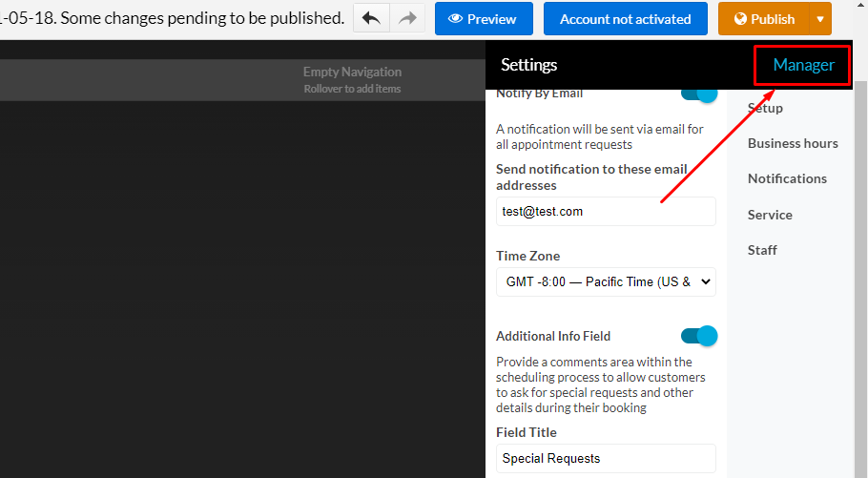This screenshot has width=868, height=478.
Task: Click the Settings panel title
Action: point(529,65)
